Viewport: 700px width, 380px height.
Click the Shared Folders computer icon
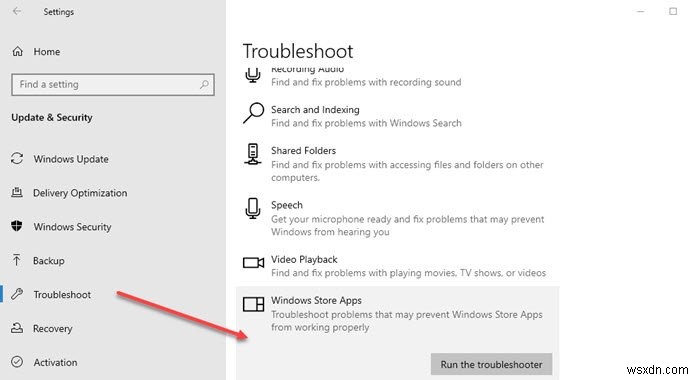pos(253,154)
